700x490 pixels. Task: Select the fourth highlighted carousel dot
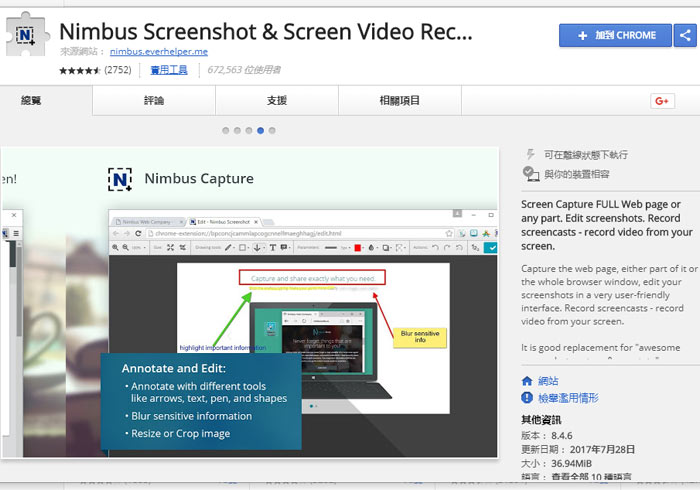point(260,130)
